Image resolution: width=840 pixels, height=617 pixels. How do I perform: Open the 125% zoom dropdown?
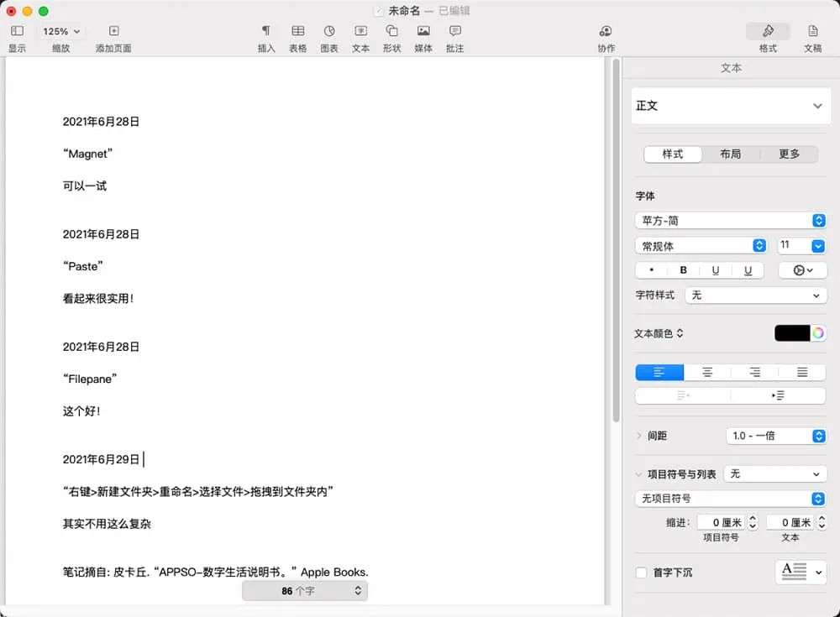(61, 32)
